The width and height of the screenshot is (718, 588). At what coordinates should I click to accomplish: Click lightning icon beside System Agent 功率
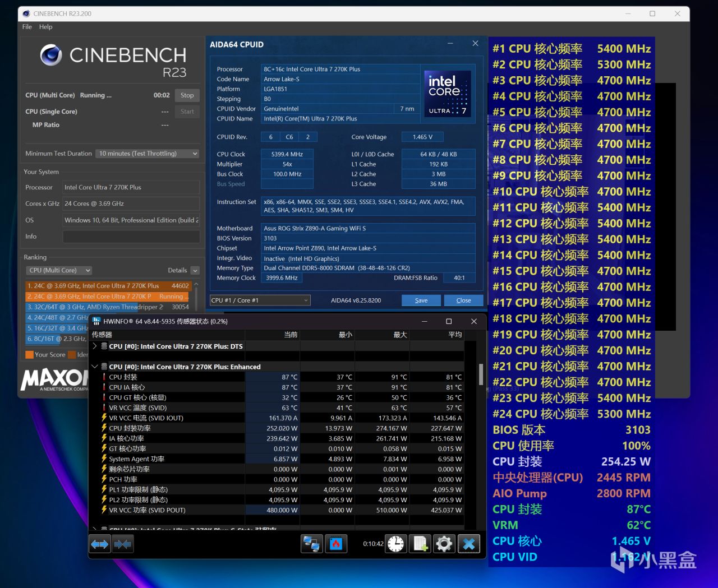coord(104,459)
